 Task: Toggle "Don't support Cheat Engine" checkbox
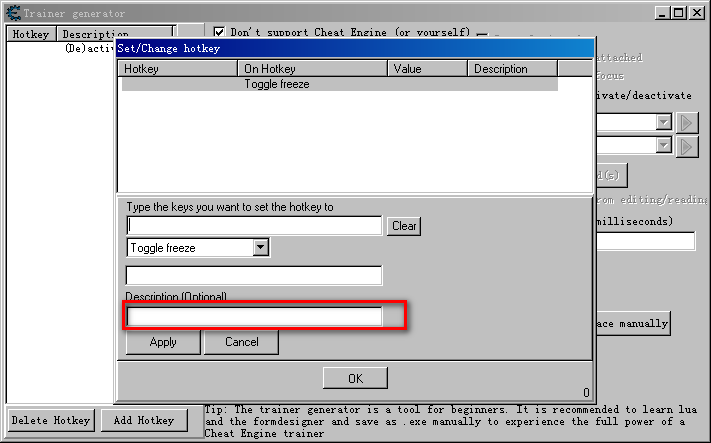[x=220, y=33]
